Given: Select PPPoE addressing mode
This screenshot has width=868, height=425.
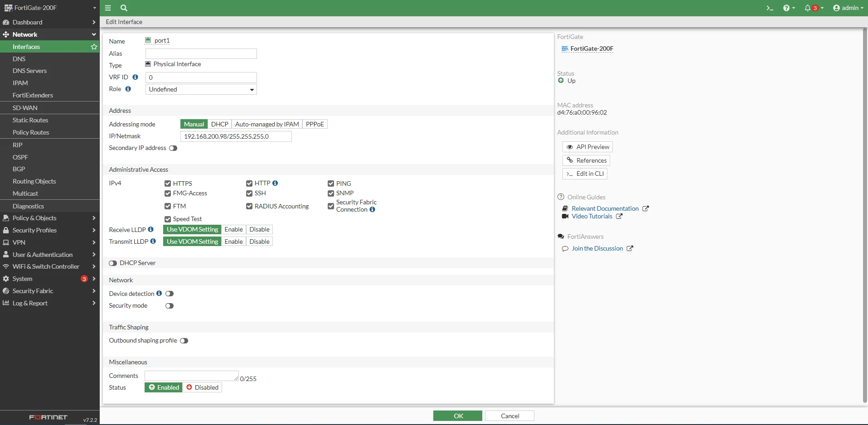Looking at the screenshot, I should [315, 124].
